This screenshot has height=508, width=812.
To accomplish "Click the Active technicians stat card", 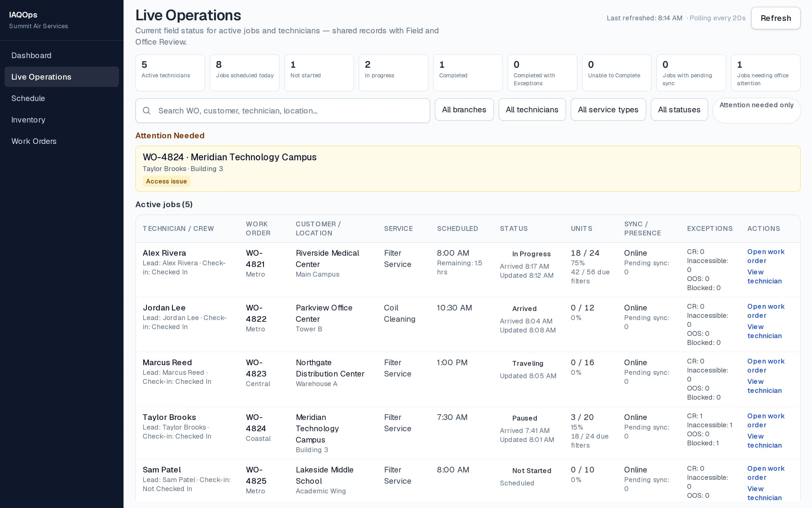I will tap(170, 73).
